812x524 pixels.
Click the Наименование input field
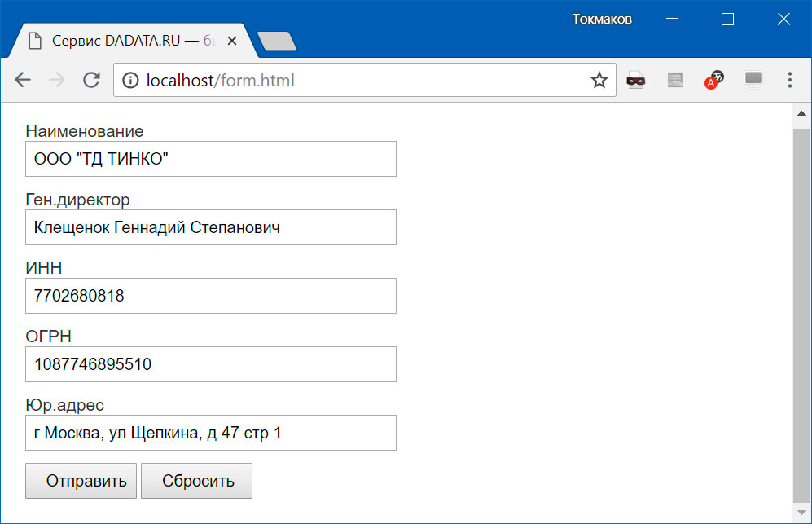pos(211,159)
